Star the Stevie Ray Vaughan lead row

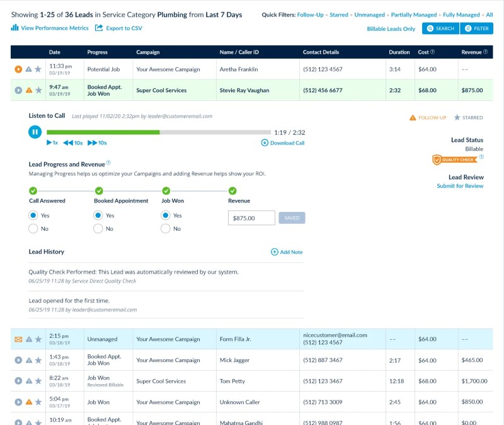tap(38, 90)
